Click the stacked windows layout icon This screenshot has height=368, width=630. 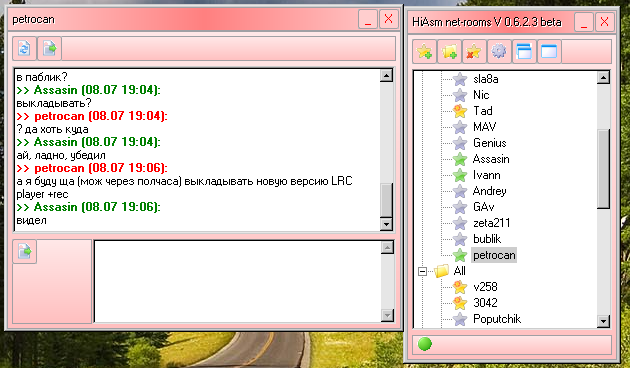pyautogui.click(x=524, y=51)
